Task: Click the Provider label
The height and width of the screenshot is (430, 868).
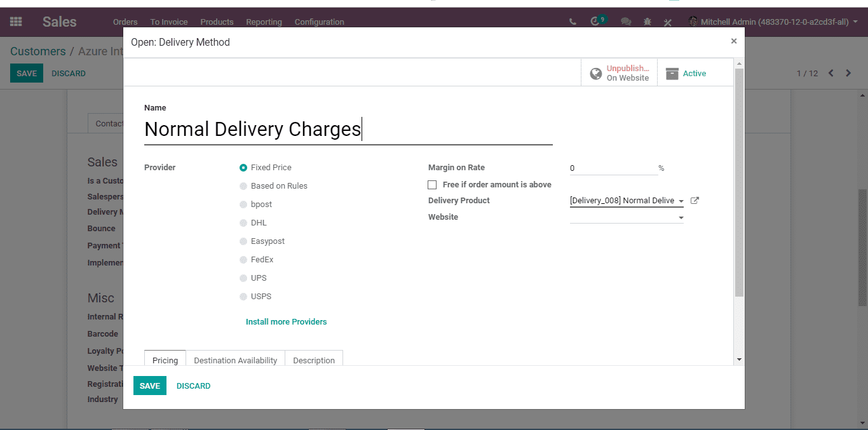Action: tap(160, 168)
